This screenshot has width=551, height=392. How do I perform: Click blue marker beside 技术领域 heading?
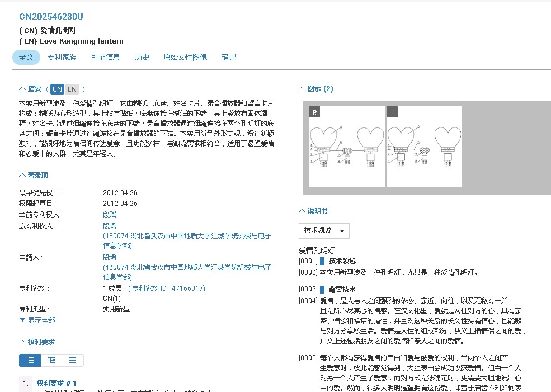tap(322, 261)
